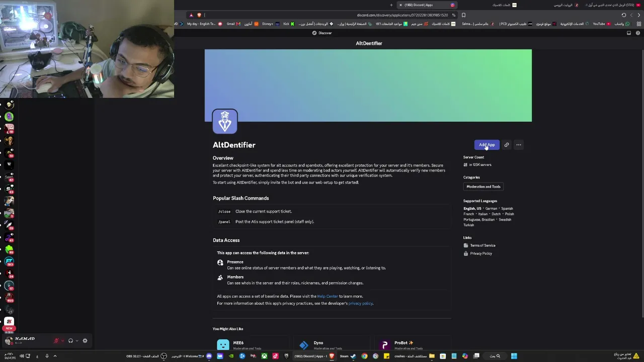Click the Add App button
Image resolution: width=644 pixels, height=362 pixels.
click(x=487, y=145)
